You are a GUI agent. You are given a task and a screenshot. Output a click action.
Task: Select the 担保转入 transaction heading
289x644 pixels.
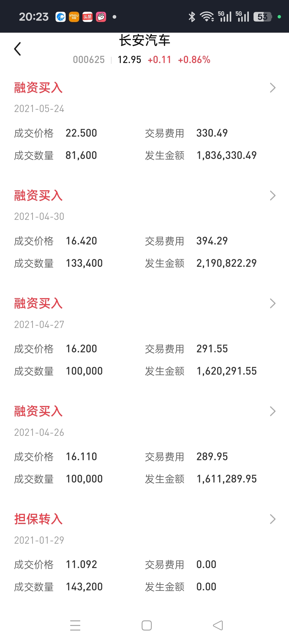38,519
